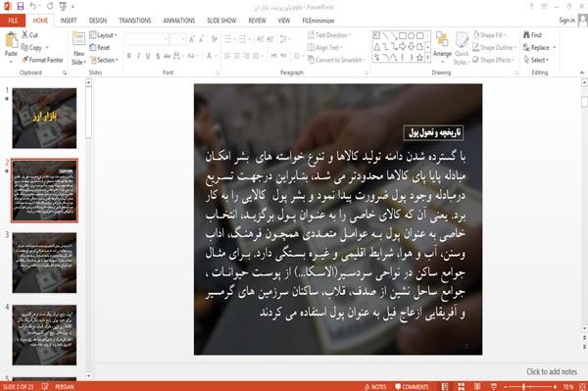Collapse the ribbon
The image size is (588, 391).
tap(581, 73)
